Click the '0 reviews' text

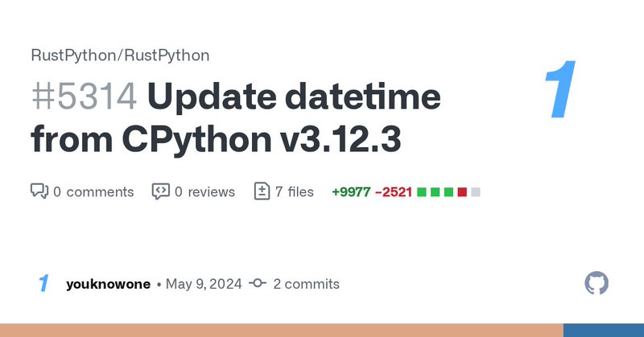205,191
